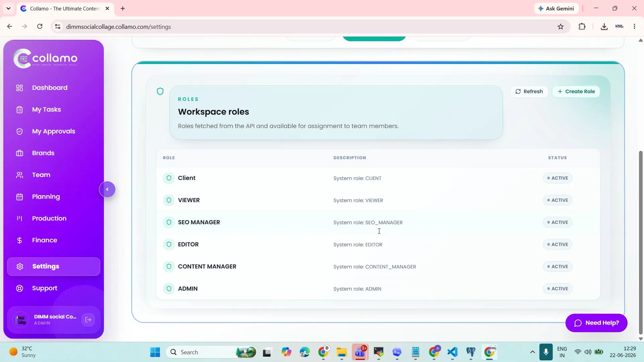
Task: Click the ACTIVE badge in VIEWER row
Action: tap(557, 200)
